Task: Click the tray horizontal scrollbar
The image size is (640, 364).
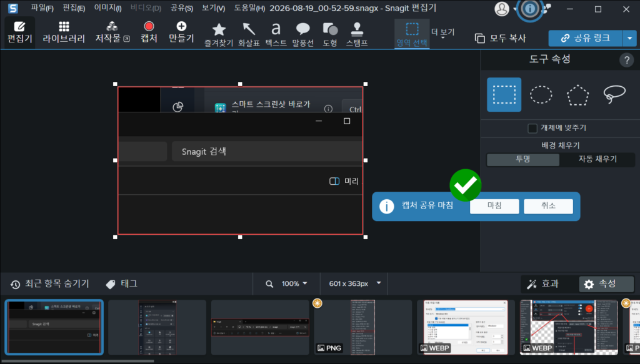Action: tap(77, 361)
